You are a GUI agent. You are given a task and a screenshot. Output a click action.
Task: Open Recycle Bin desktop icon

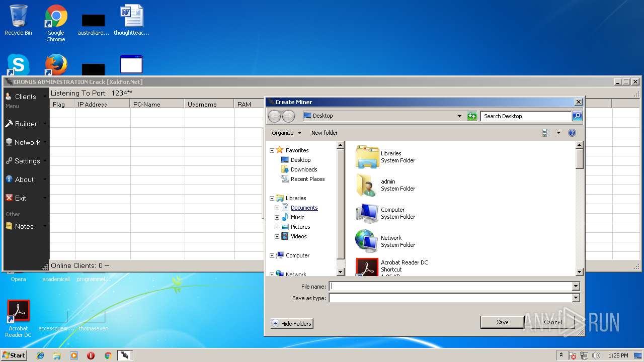pos(18,20)
